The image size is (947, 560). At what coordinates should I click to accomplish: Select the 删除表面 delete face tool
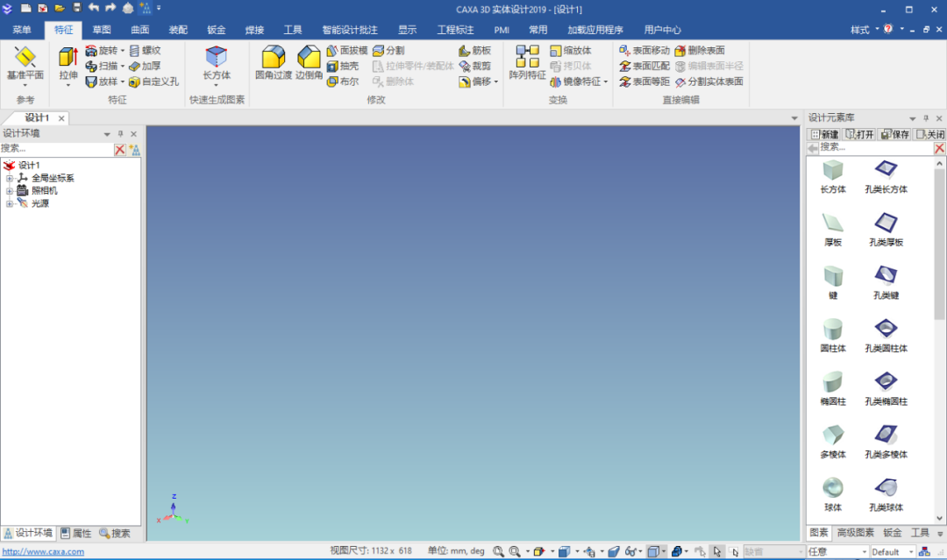point(700,50)
